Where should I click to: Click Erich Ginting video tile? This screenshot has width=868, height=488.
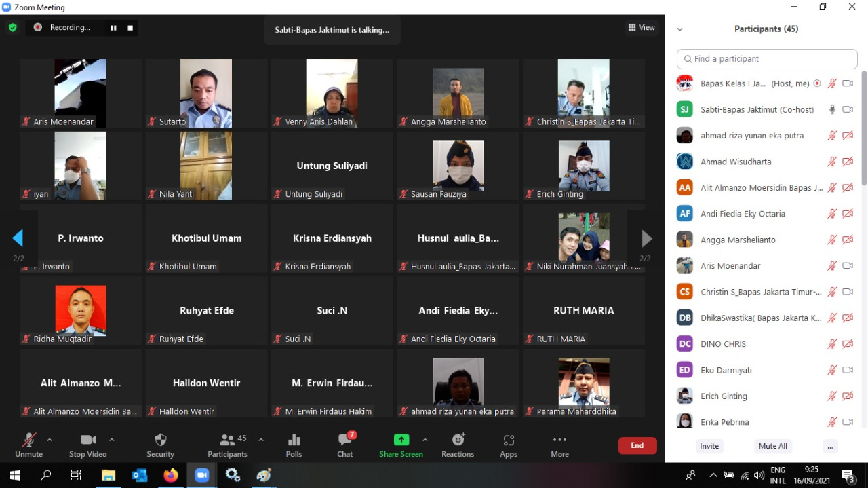[x=583, y=166]
